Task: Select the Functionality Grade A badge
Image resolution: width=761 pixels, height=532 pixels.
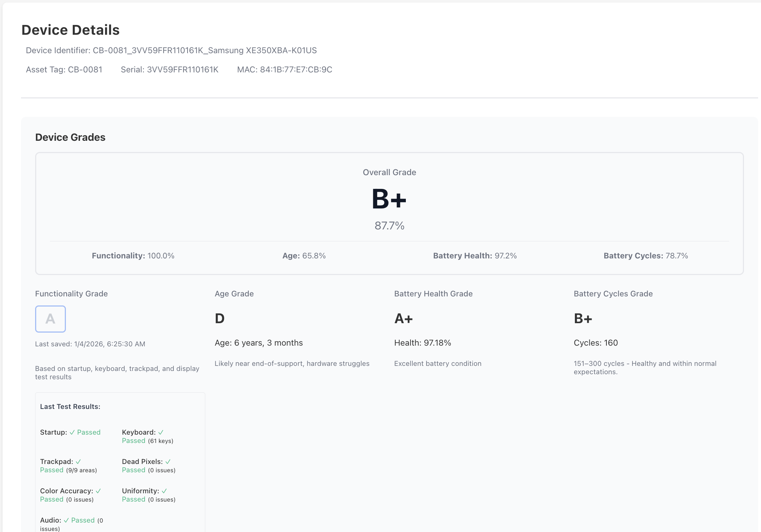Action: click(50, 319)
